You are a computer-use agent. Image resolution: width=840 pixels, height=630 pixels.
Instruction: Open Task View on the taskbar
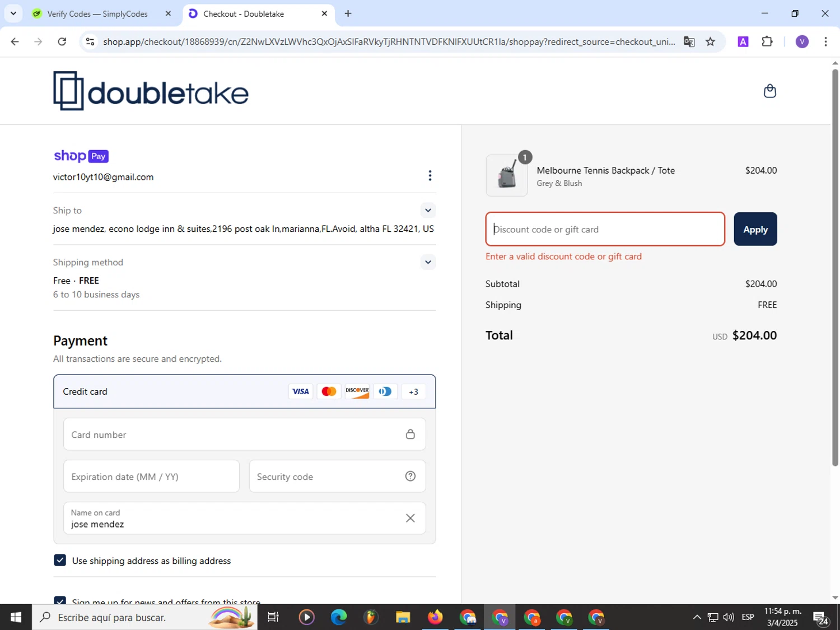point(273,617)
